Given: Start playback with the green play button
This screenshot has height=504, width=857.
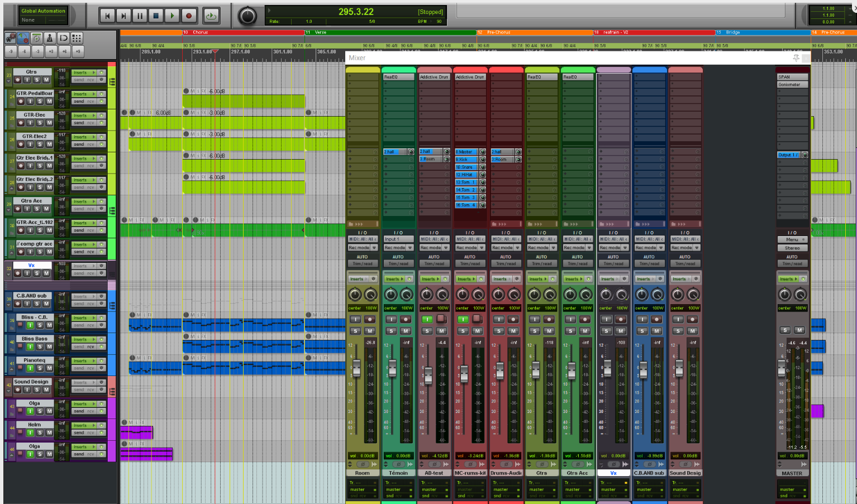Looking at the screenshot, I should 172,16.
